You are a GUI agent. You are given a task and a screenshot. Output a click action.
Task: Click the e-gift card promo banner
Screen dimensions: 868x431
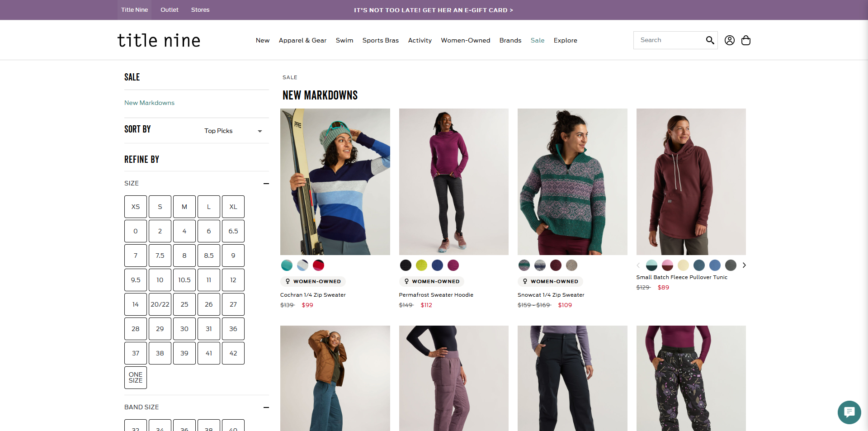tap(433, 10)
